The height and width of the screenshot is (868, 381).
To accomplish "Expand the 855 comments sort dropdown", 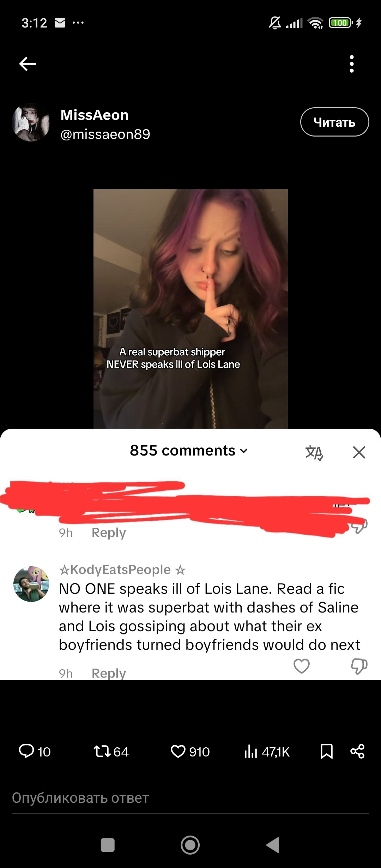I will pos(189,451).
